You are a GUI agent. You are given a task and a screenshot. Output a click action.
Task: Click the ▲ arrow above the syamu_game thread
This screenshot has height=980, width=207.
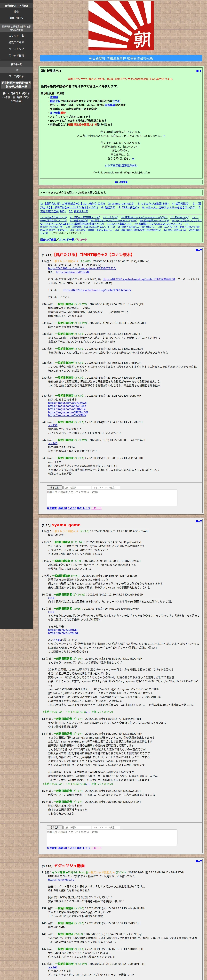(199, 521)
